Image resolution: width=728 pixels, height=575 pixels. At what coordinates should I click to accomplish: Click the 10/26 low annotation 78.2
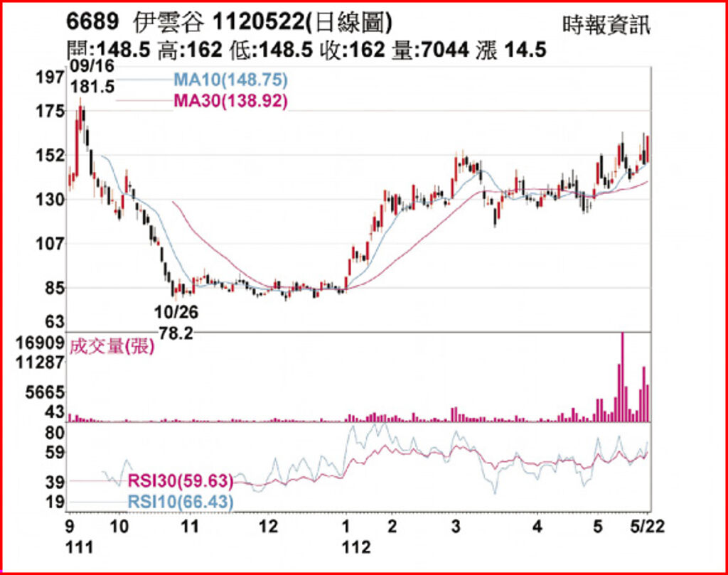(178, 333)
